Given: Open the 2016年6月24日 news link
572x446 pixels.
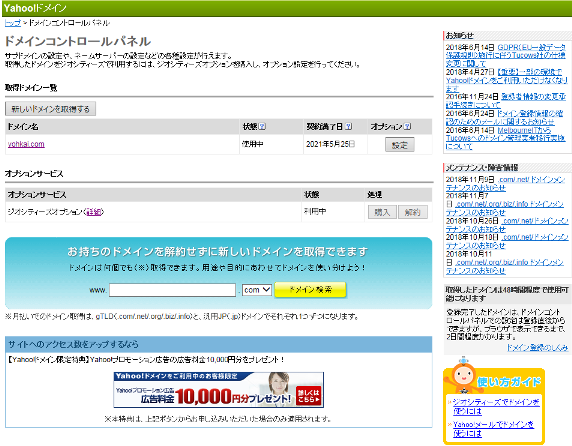Looking at the screenshot, I should (505, 117).
